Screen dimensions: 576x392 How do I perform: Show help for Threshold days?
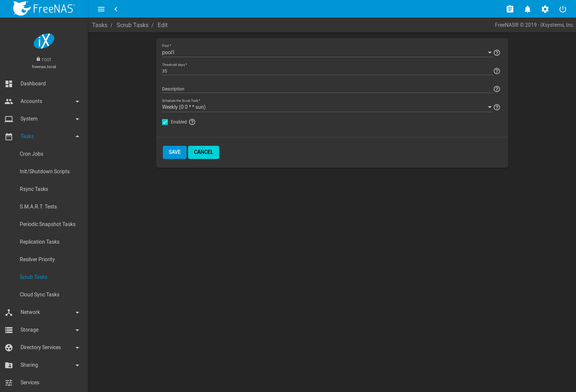497,71
